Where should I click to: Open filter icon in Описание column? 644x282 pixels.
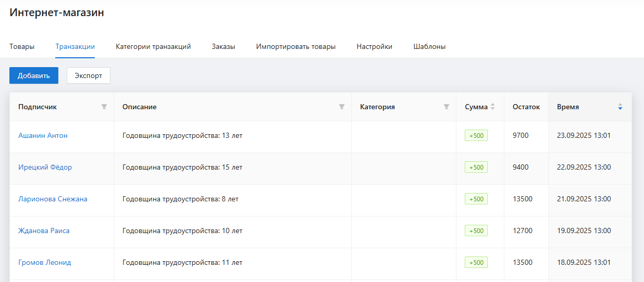click(342, 107)
